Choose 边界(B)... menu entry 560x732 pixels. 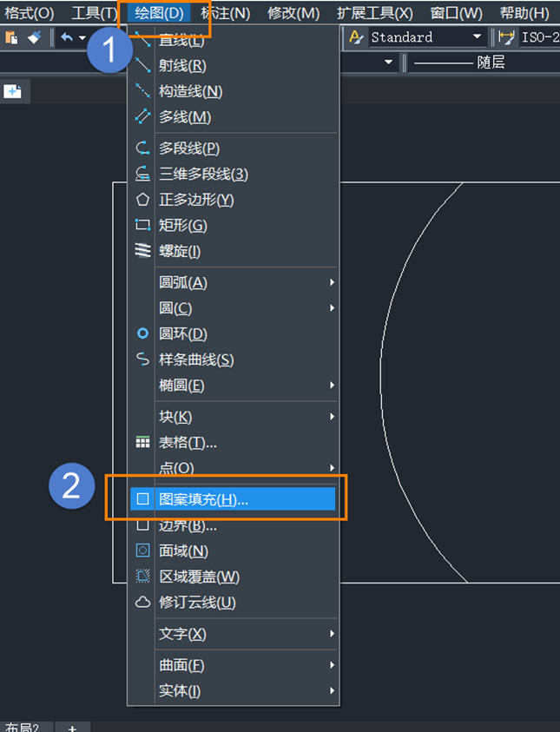click(x=233, y=525)
